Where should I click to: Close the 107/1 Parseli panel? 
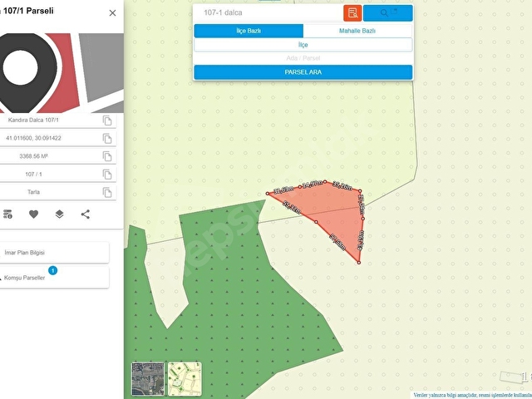[113, 13]
